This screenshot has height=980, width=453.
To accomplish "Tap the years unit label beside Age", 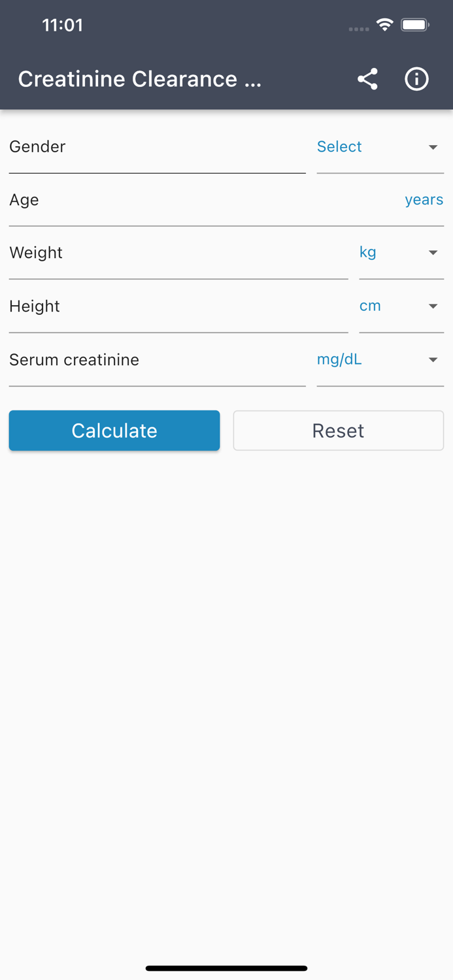I will tap(424, 200).
